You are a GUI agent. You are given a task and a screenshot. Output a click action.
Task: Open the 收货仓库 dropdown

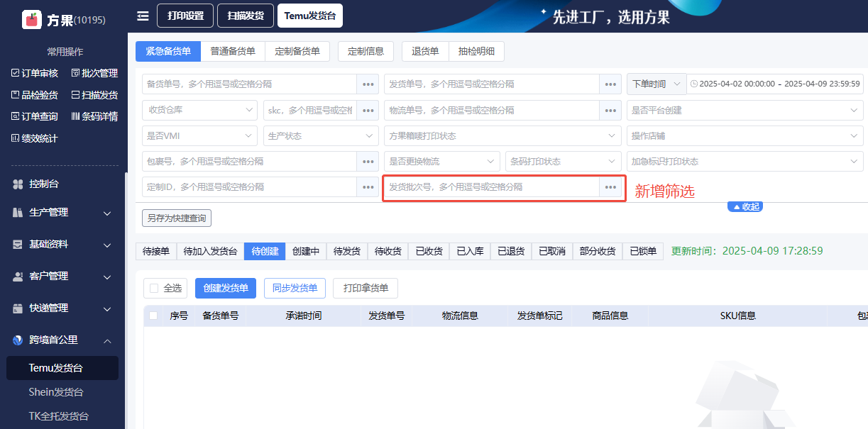(200, 111)
